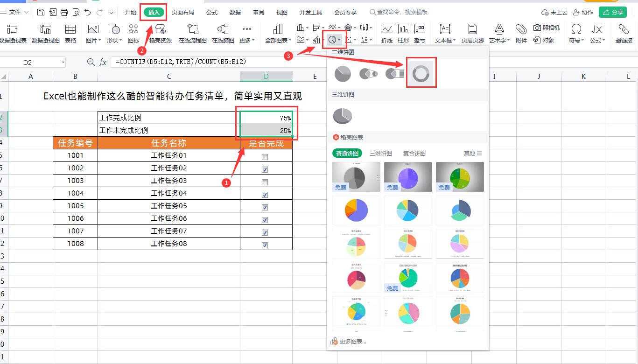Image resolution: width=638 pixels, height=364 pixels.
Task: Switch to the 数据 ribbon tab
Action: click(235, 12)
